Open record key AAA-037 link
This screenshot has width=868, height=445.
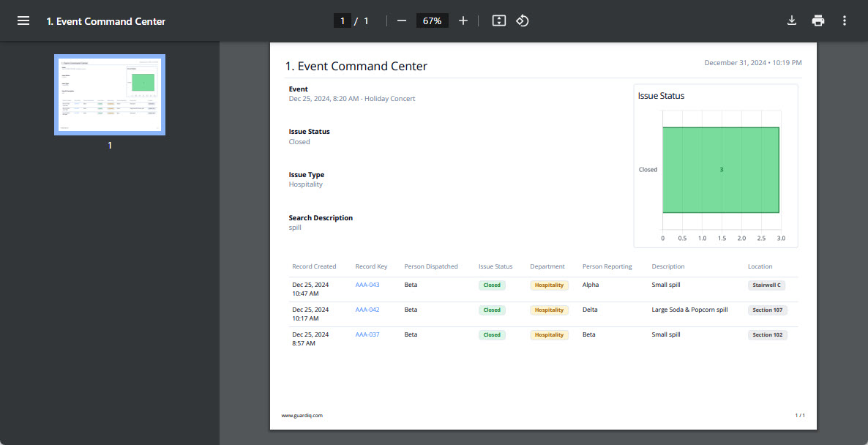[367, 334]
